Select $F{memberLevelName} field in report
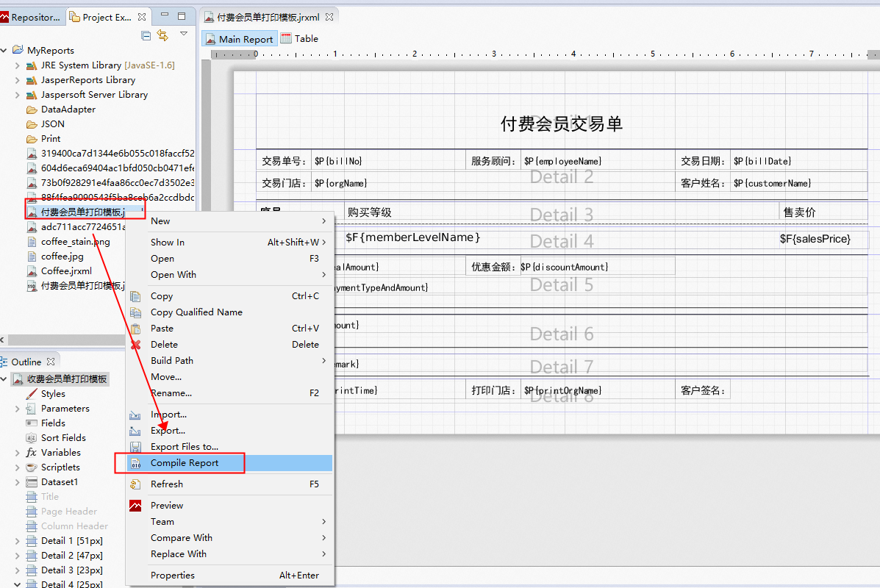The width and height of the screenshot is (880, 588). [x=413, y=238]
